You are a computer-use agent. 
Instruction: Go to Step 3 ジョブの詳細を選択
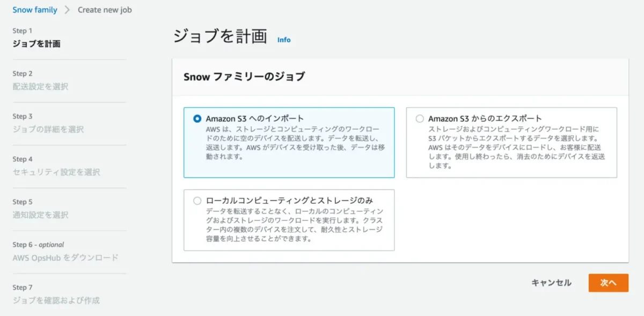point(48,129)
